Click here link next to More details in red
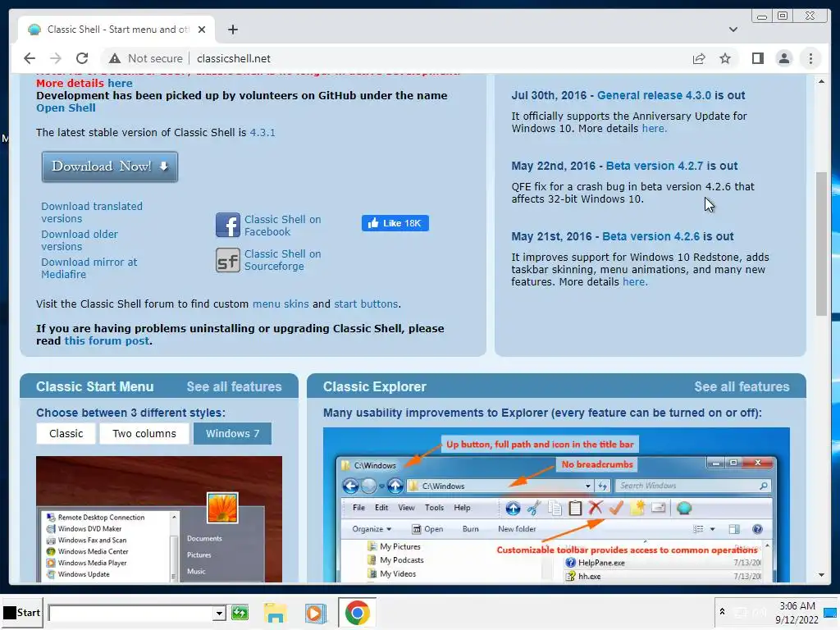The width and height of the screenshot is (840, 630). (120, 83)
